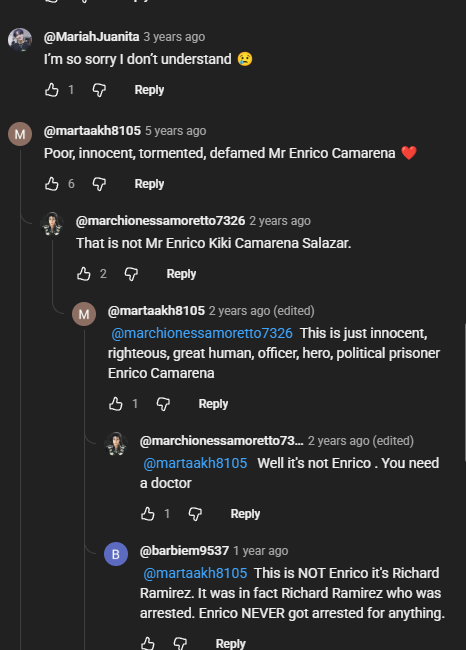Open @MariahJuanita's channel name link

92,37
